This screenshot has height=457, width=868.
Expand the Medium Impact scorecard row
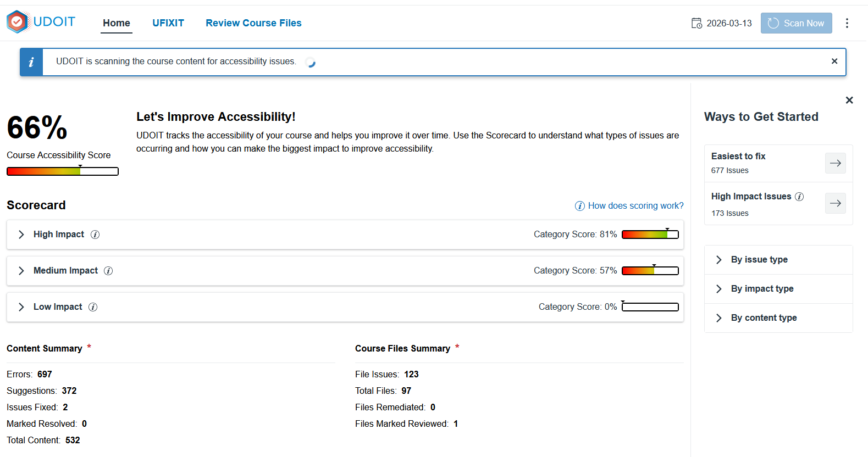pyautogui.click(x=345, y=271)
